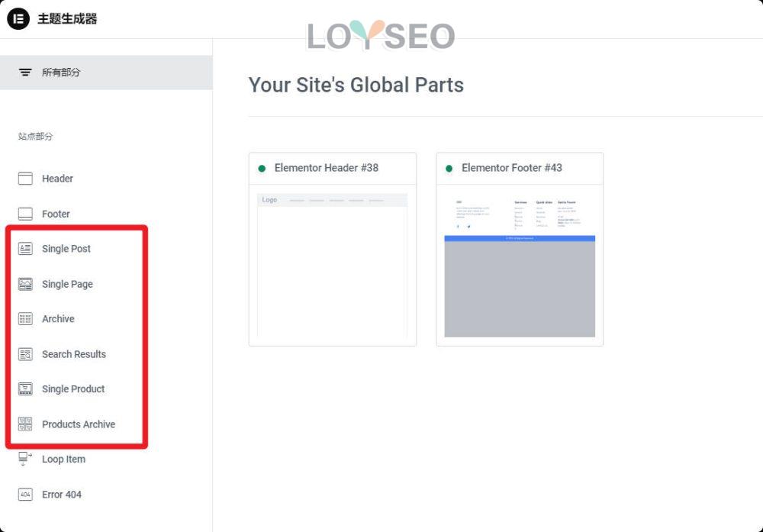Open the Header #38 preview thumbnail
Image resolution: width=763 pixels, height=532 pixels.
[x=333, y=266]
